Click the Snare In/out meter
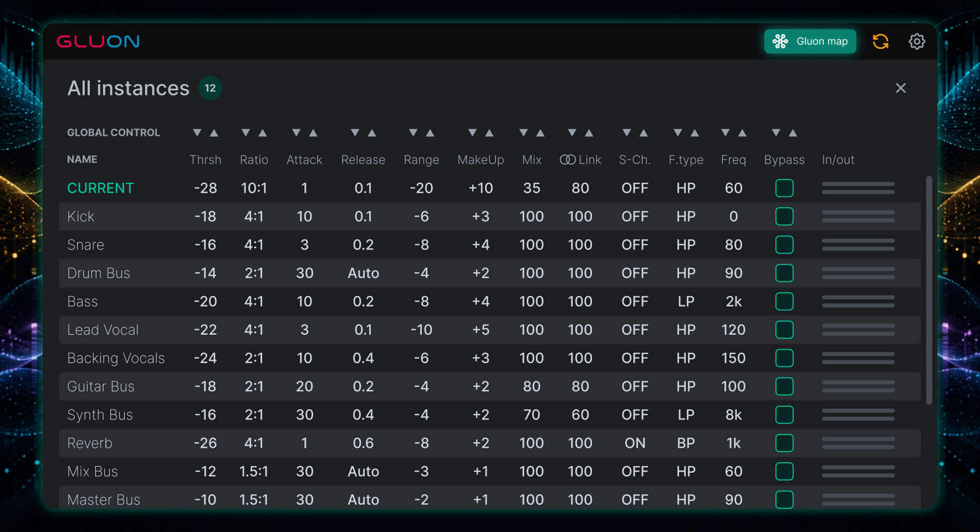This screenshot has width=980, height=532. pos(858,245)
